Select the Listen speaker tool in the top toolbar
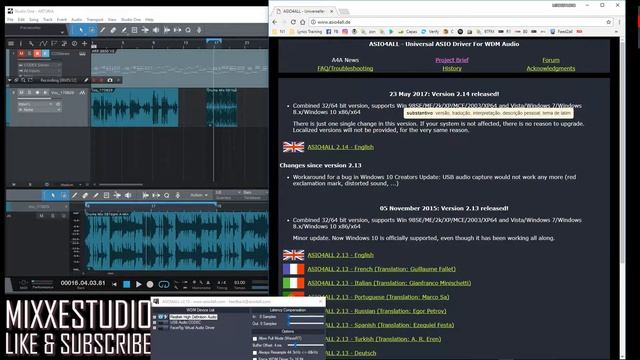The image size is (640, 360). pyautogui.click(x=156, y=30)
